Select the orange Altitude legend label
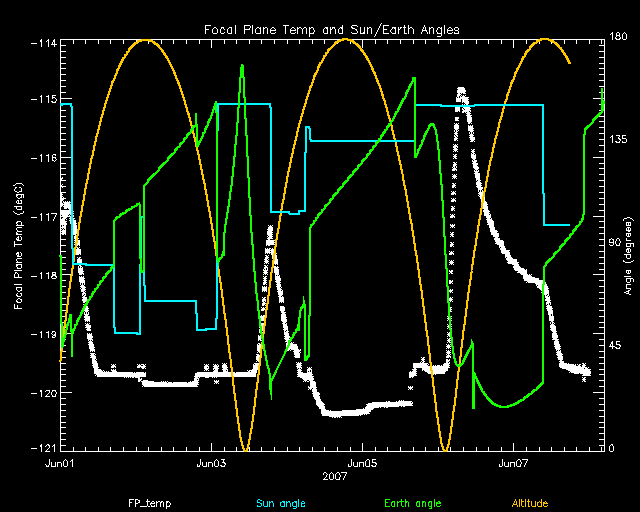This screenshot has width=640, height=512. point(529,500)
